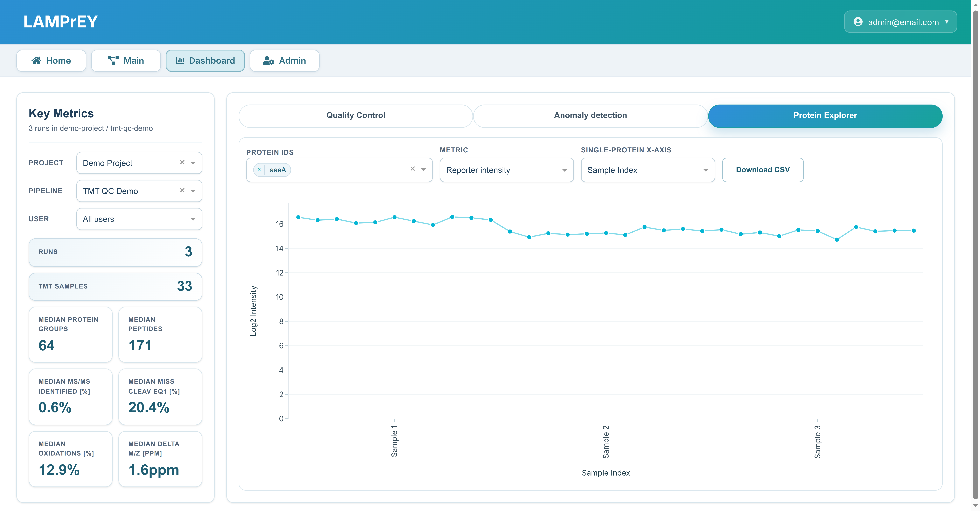Clear all selected Protein IDs
This screenshot has width=980, height=511.
point(412,169)
